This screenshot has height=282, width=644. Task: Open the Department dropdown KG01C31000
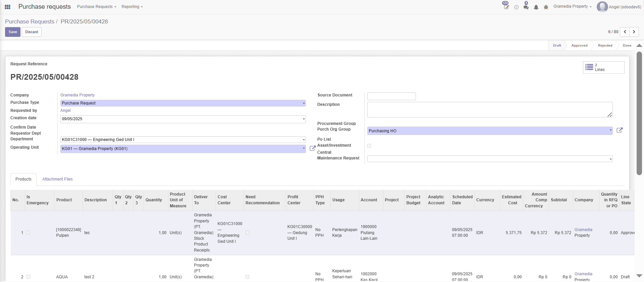pyautogui.click(x=183, y=140)
